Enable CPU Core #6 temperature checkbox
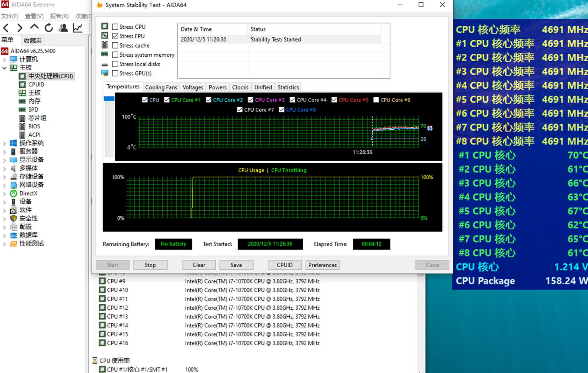Image resolution: width=588 pixels, height=373 pixels. [376, 100]
